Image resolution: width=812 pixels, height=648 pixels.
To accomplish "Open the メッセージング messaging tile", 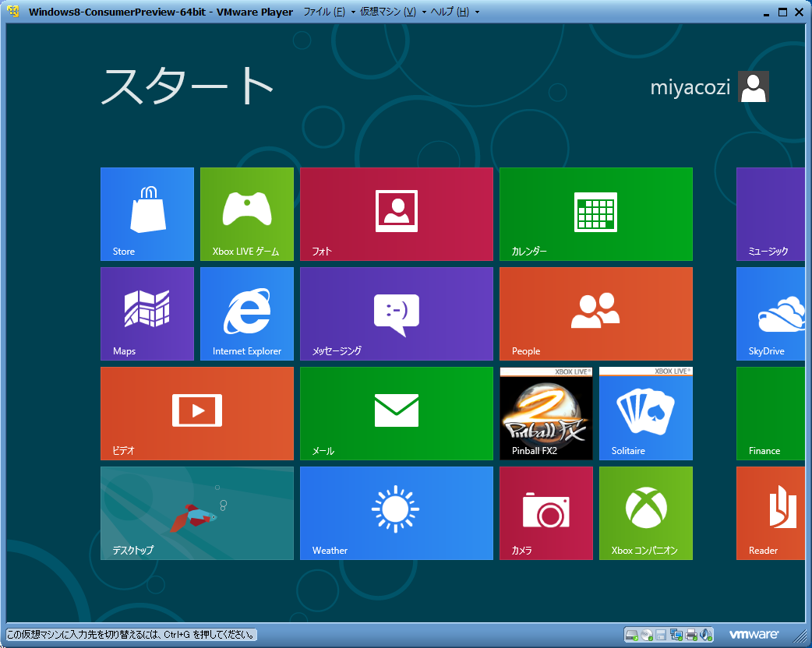I will [x=397, y=314].
